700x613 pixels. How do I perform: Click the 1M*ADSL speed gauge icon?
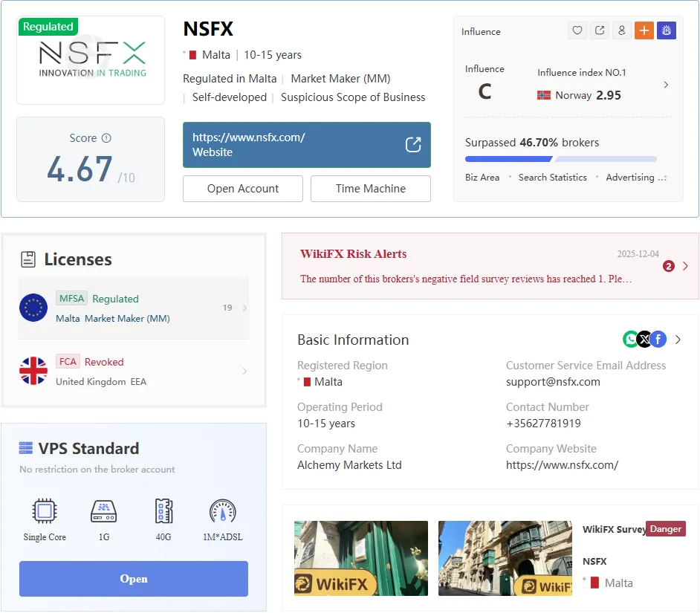[223, 511]
